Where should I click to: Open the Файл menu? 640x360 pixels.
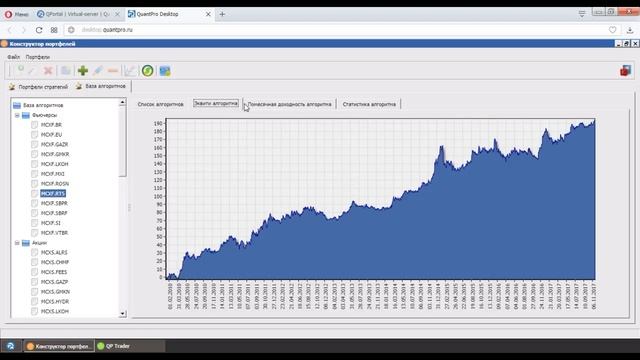[x=13, y=57]
